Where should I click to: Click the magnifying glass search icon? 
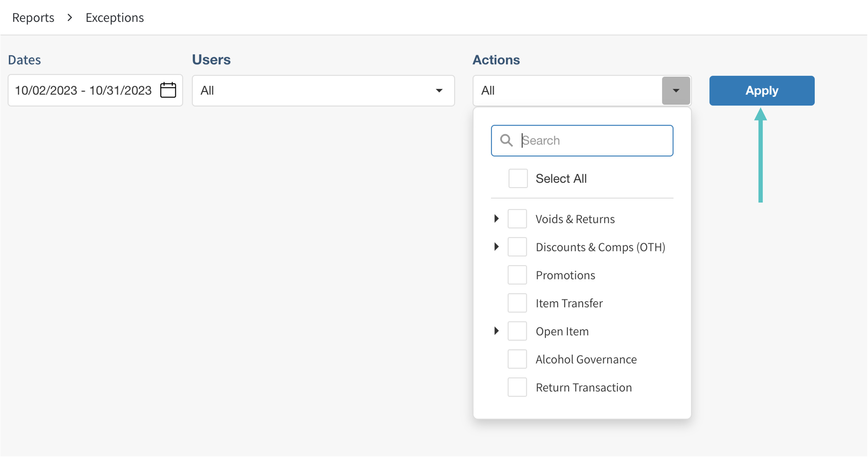tap(506, 140)
